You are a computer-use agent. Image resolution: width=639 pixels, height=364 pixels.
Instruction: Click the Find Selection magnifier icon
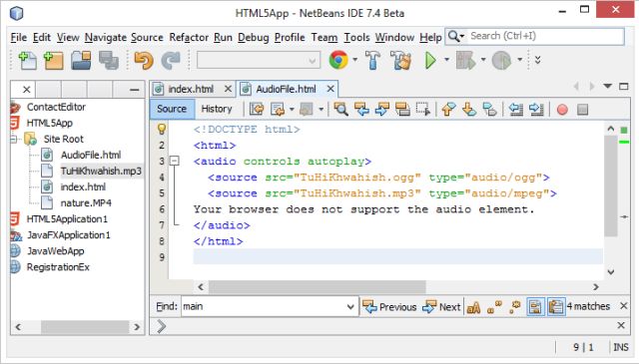340,109
